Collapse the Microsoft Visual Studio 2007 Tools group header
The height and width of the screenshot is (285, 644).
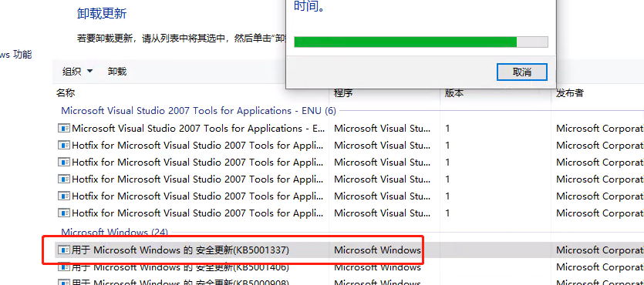tap(198, 111)
